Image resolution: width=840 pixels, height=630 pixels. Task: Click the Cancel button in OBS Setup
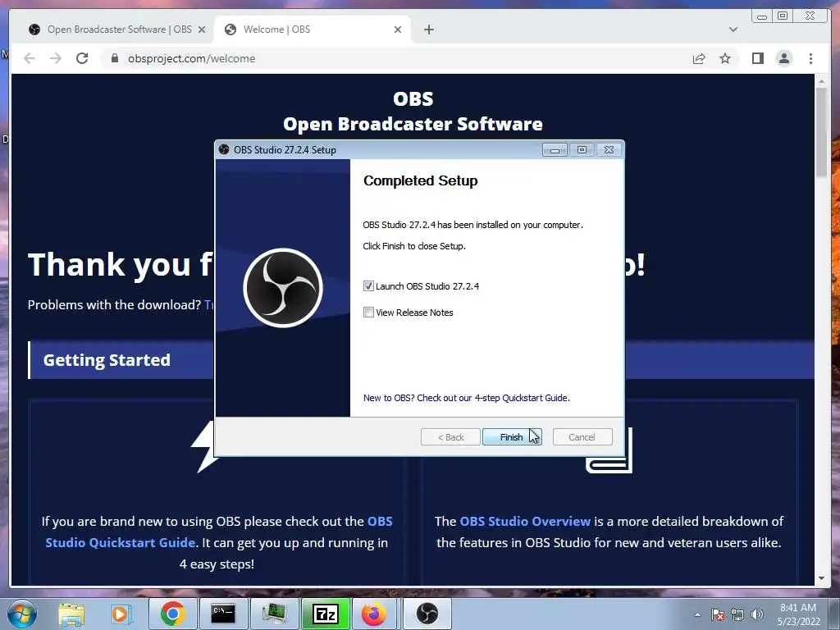(582, 437)
